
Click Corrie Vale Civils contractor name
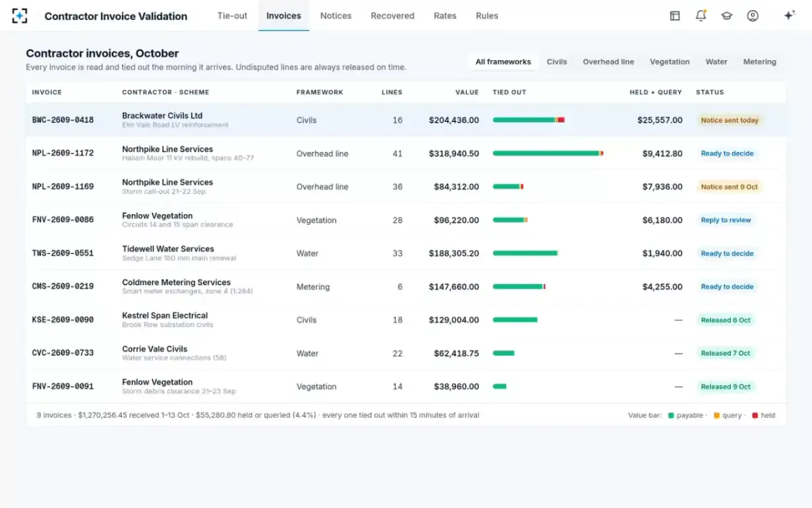[155, 349]
